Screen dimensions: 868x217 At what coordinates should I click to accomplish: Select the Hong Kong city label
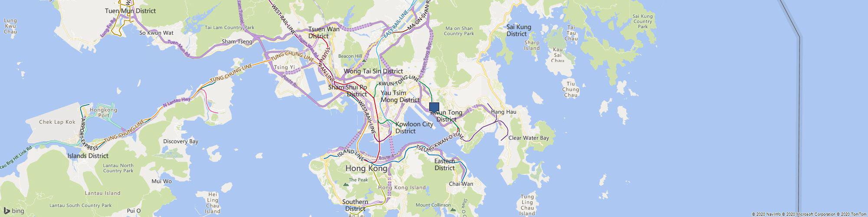[366, 168]
